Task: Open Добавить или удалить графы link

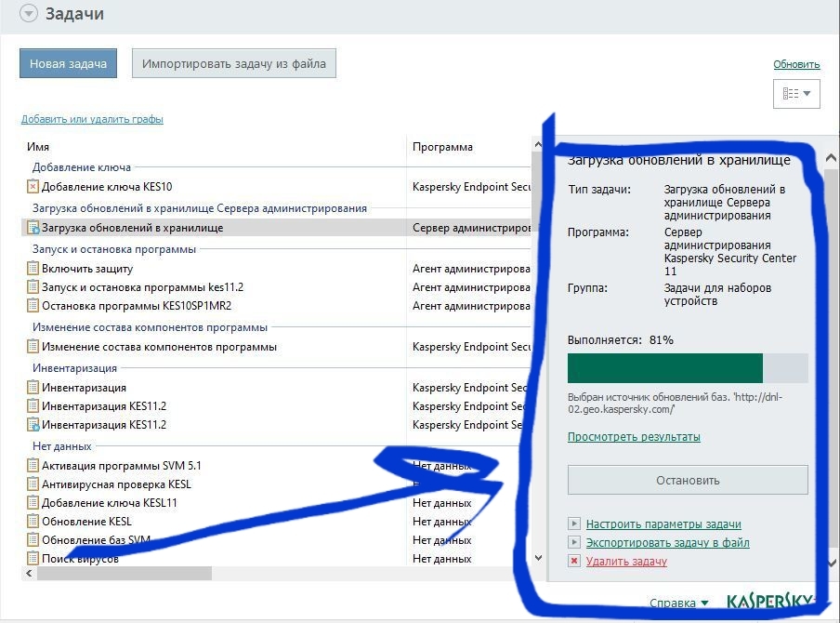Action: pos(92,119)
